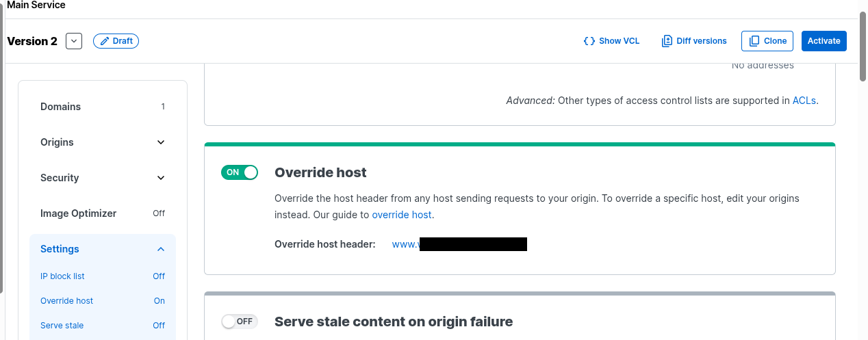Expand the Origins section

[161, 142]
